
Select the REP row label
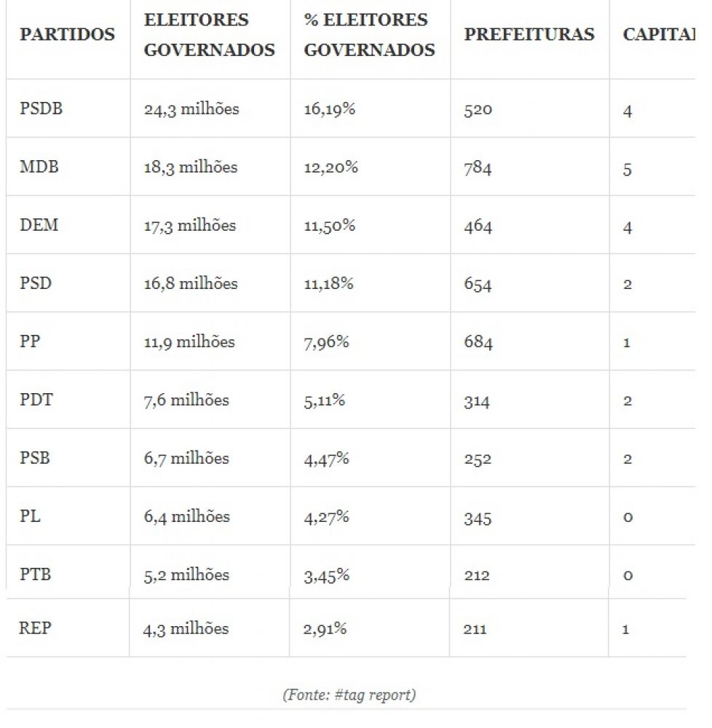coord(35,628)
